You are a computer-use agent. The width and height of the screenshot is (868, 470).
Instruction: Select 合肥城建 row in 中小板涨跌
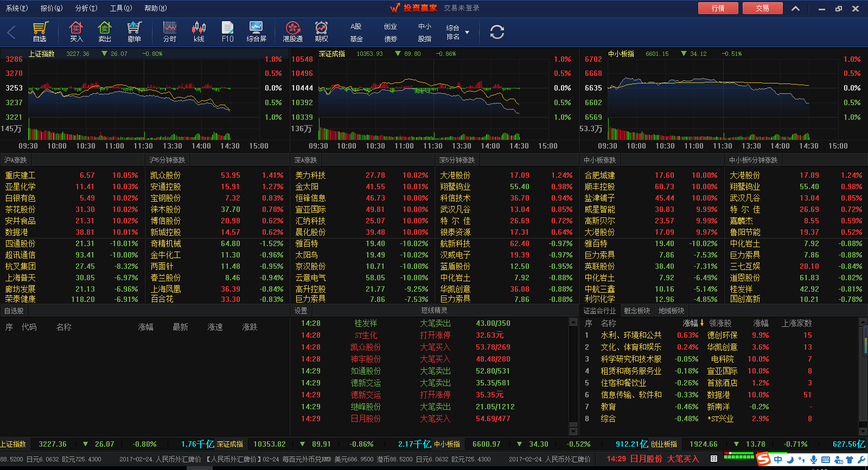[x=652, y=175]
